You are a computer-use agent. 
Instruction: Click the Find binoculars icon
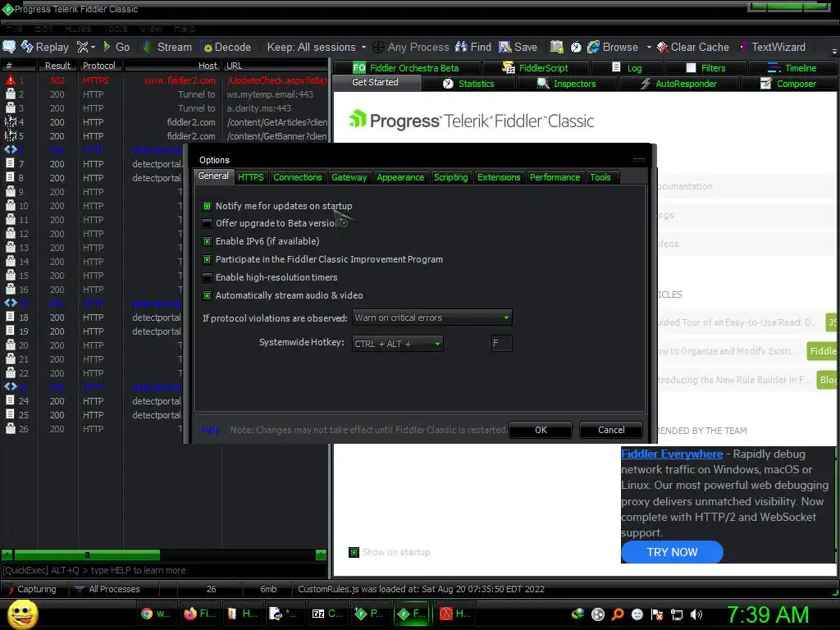click(x=461, y=47)
